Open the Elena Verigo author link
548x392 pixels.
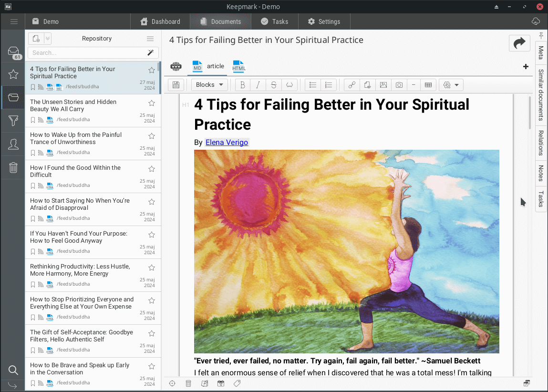[x=227, y=142]
